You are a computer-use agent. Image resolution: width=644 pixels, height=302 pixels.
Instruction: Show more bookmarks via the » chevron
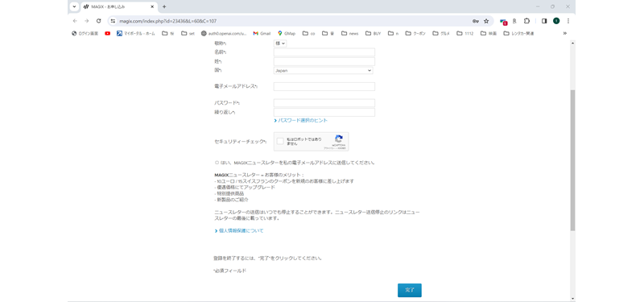(565, 34)
